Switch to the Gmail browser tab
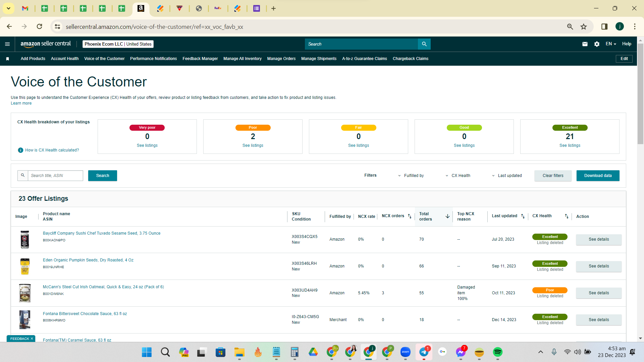 click(25, 8)
